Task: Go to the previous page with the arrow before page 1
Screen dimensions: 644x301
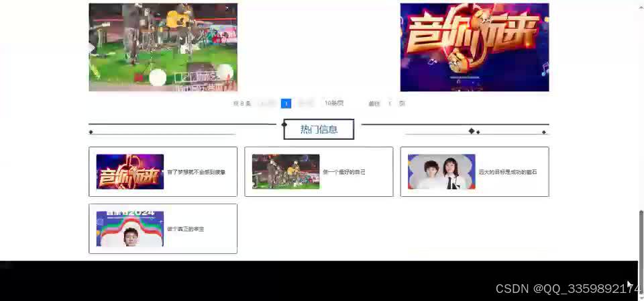Action: [266, 103]
